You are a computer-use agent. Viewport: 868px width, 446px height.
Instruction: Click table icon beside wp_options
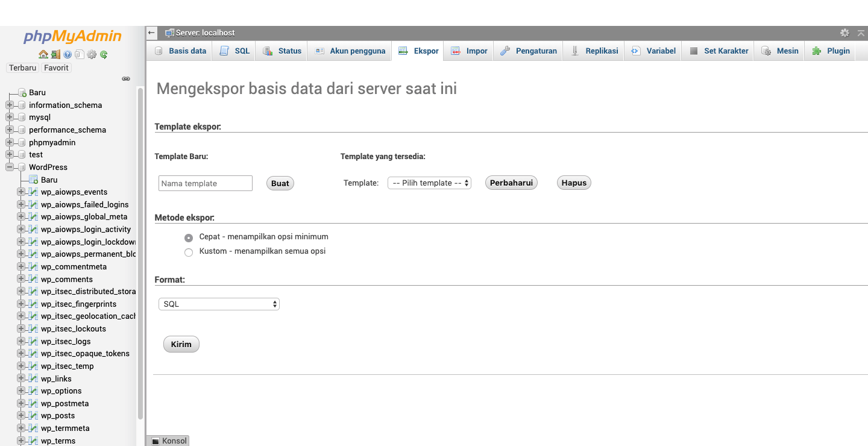[x=34, y=391]
